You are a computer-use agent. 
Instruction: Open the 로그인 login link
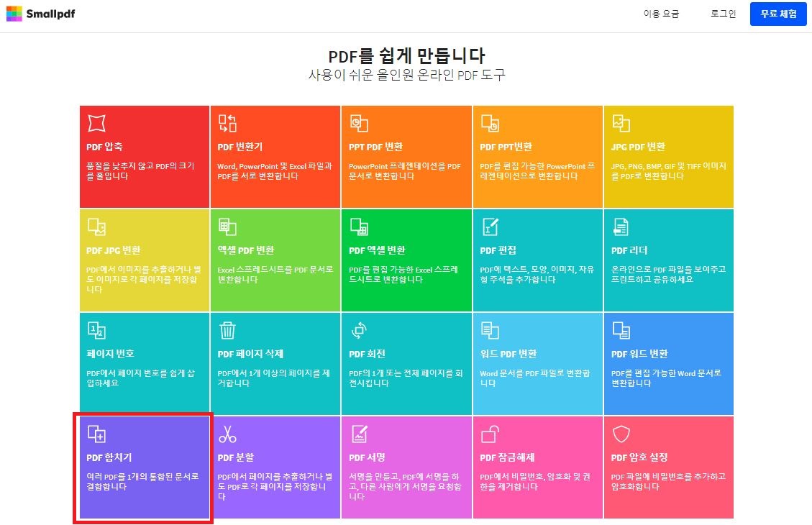pyautogui.click(x=723, y=14)
